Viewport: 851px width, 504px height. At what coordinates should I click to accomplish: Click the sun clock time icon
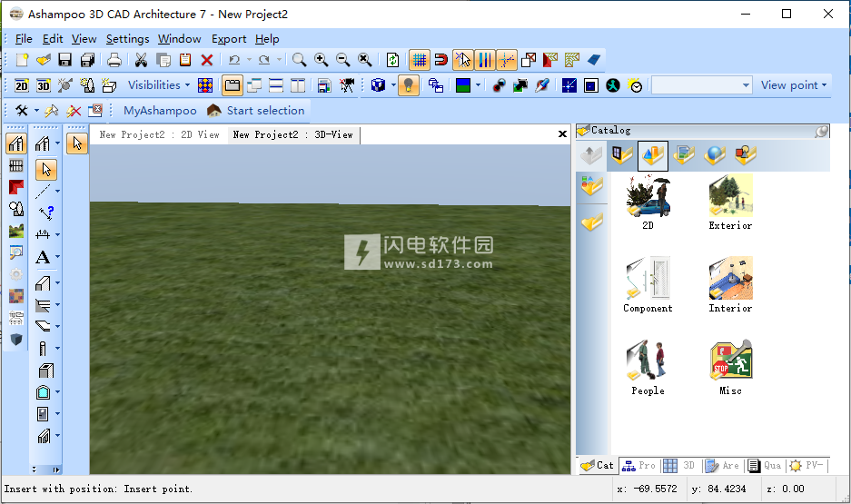pyautogui.click(x=635, y=85)
